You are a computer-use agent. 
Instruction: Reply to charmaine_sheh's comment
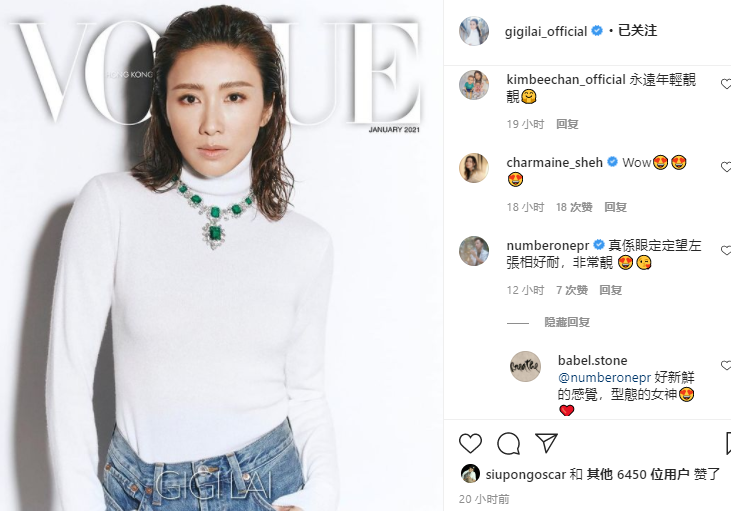[x=615, y=207]
